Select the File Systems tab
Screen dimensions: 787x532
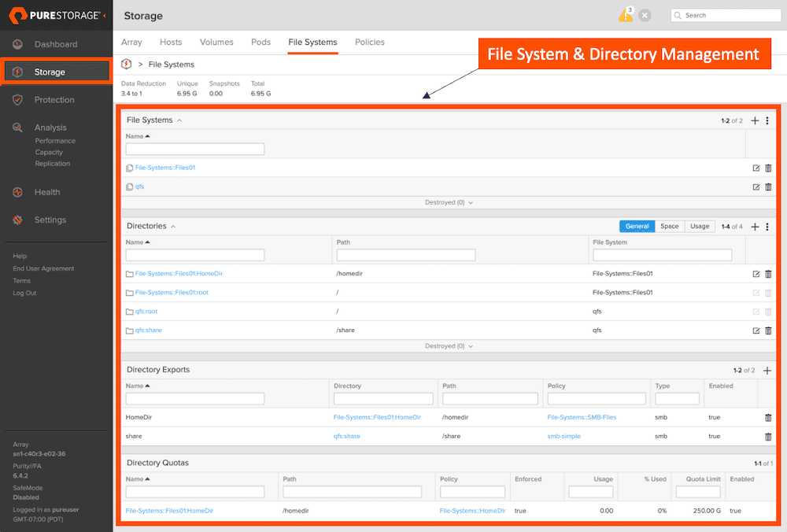312,42
